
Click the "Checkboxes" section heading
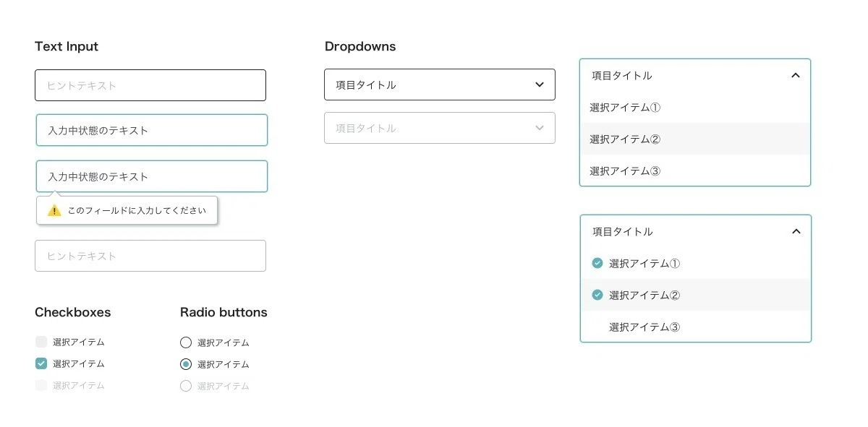(x=73, y=312)
